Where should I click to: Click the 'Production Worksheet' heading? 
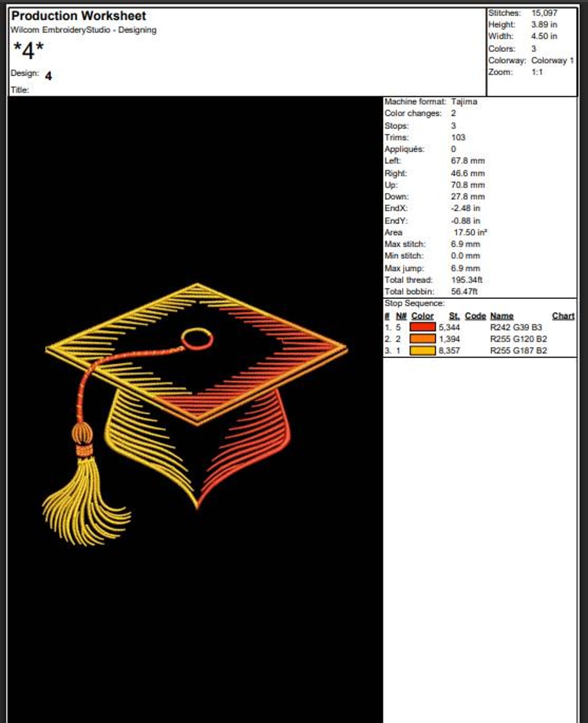point(78,16)
